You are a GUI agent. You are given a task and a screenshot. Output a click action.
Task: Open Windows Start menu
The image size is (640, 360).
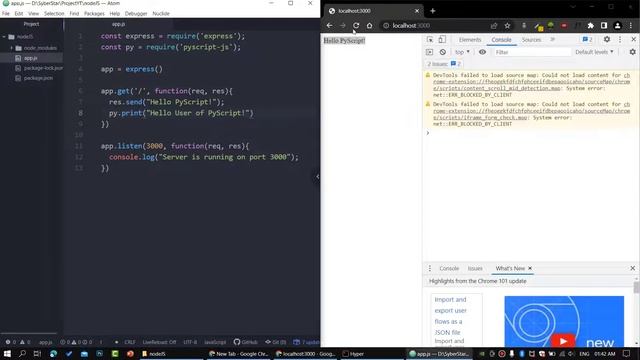(x=7, y=354)
